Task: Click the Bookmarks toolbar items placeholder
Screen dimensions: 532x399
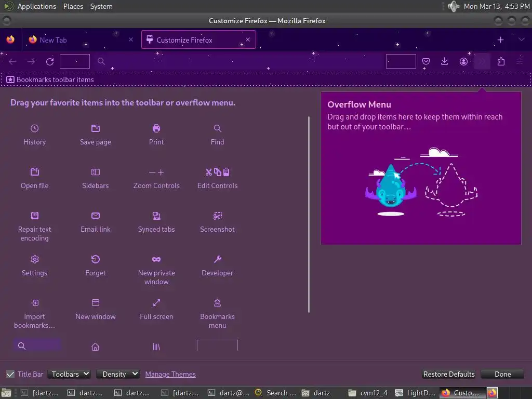Action: [265, 79]
